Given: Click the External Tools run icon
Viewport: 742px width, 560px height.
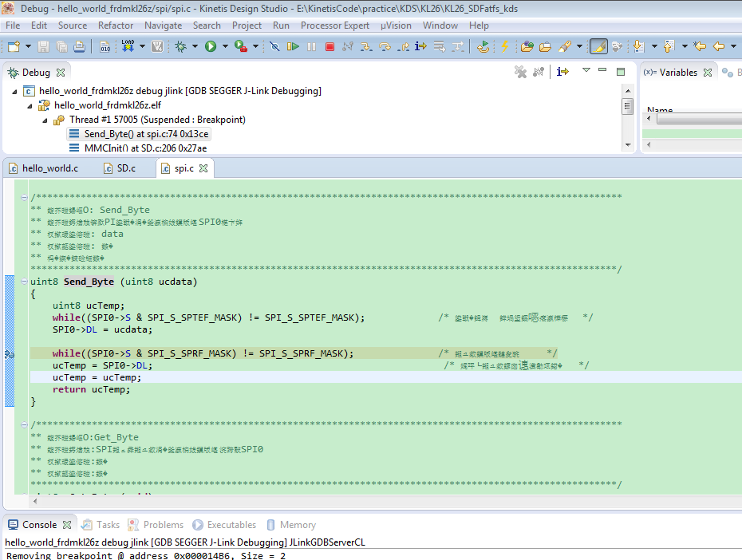Looking at the screenshot, I should [241, 46].
